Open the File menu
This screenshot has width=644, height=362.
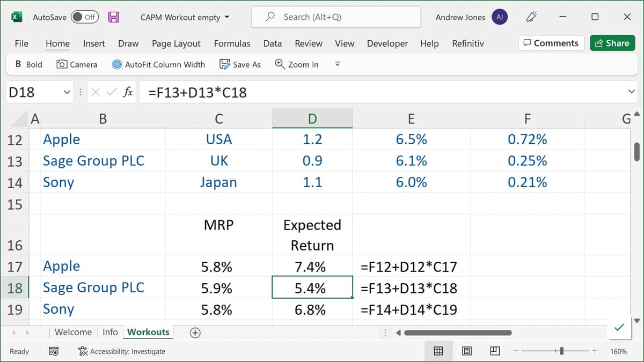click(21, 43)
